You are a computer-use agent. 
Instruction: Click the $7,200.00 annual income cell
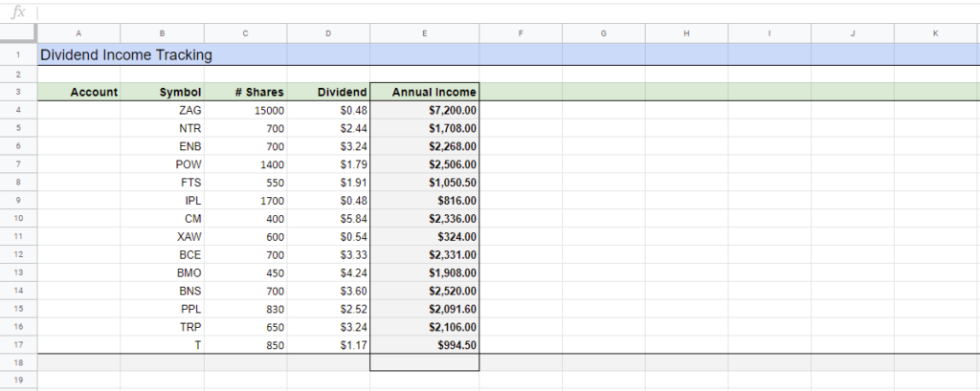424,111
